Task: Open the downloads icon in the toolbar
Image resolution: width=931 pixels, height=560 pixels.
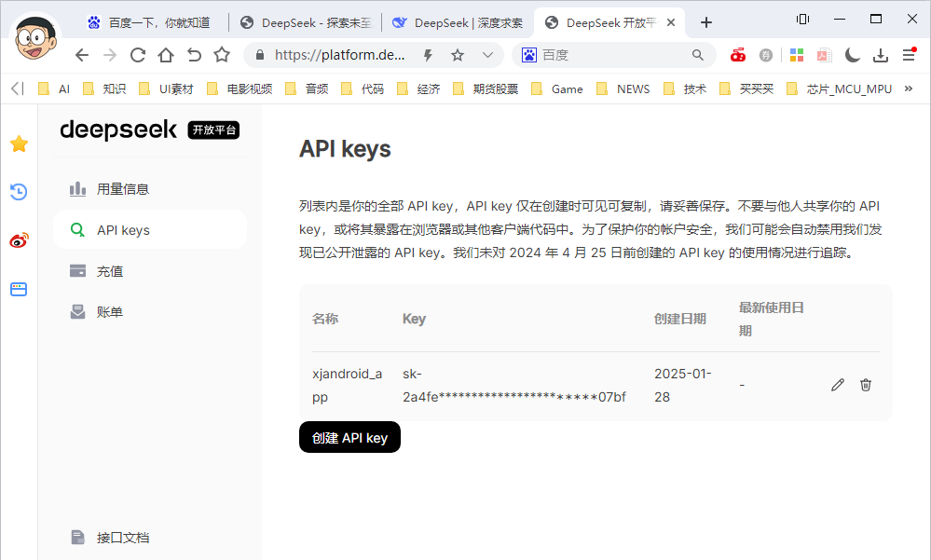Action: click(881, 55)
